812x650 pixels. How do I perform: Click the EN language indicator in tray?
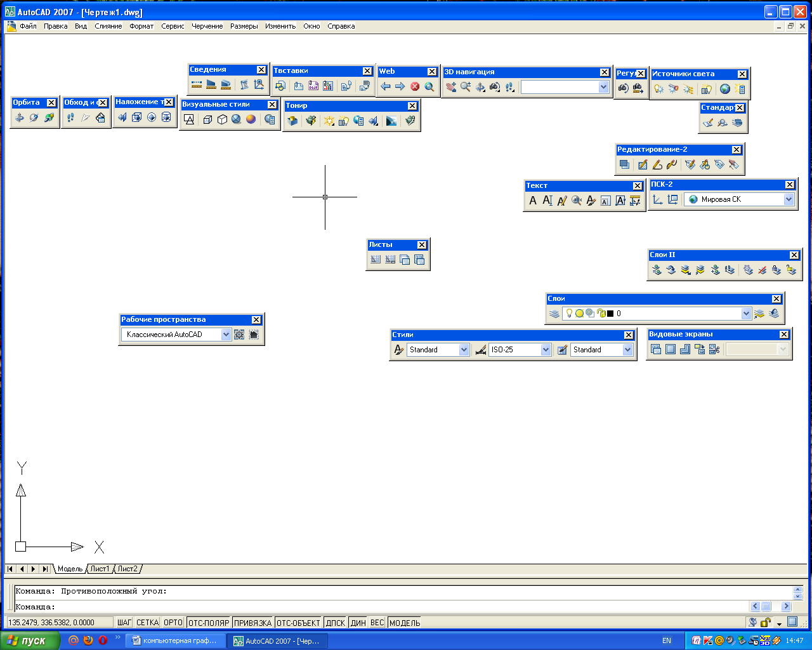(x=667, y=640)
